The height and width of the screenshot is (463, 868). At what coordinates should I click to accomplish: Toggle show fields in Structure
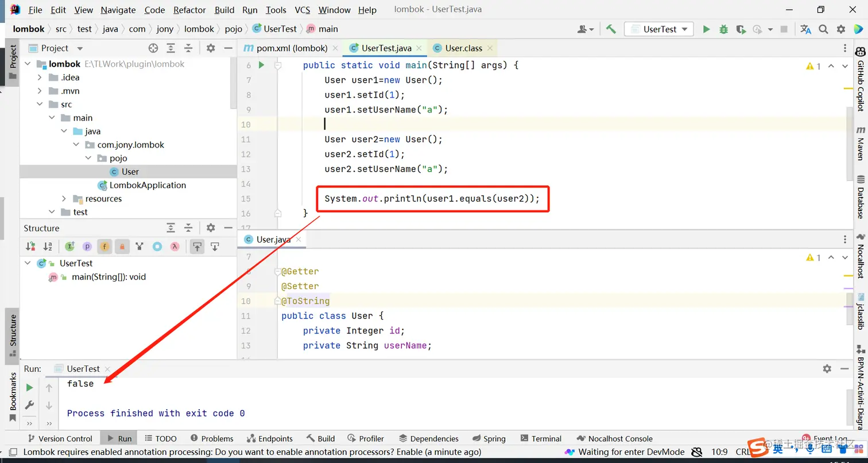coord(104,247)
